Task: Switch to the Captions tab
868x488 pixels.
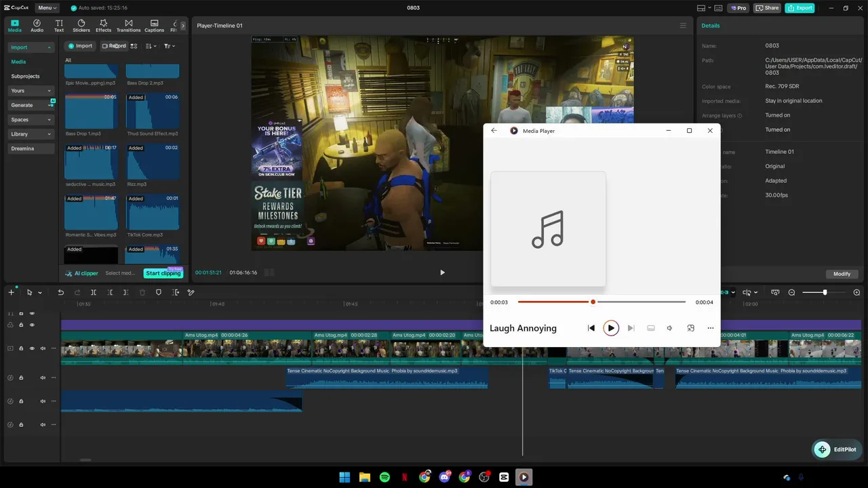Action: tap(154, 26)
